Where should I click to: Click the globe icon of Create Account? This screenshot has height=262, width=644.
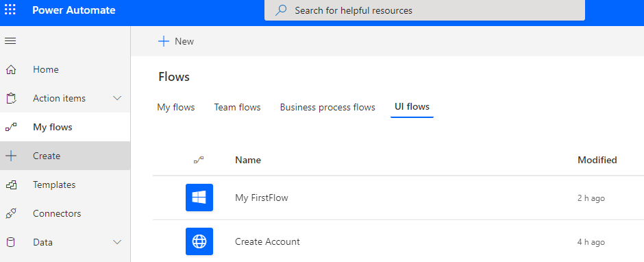(x=199, y=241)
